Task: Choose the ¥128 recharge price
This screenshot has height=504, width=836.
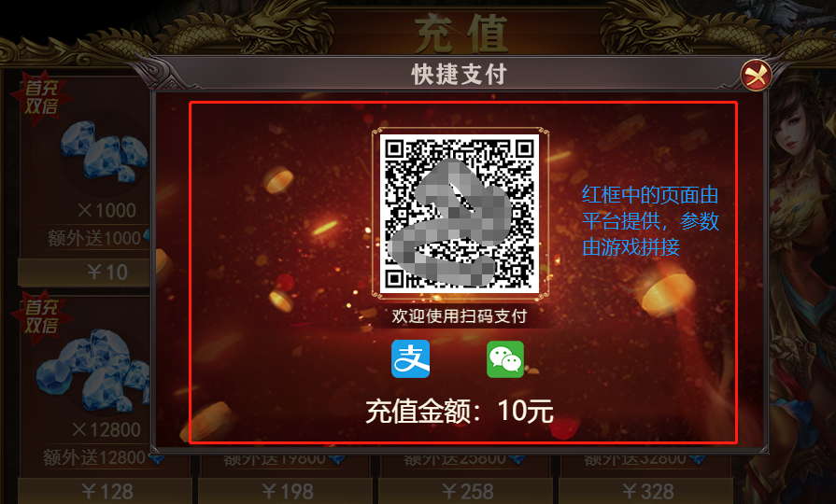Action: point(105,491)
